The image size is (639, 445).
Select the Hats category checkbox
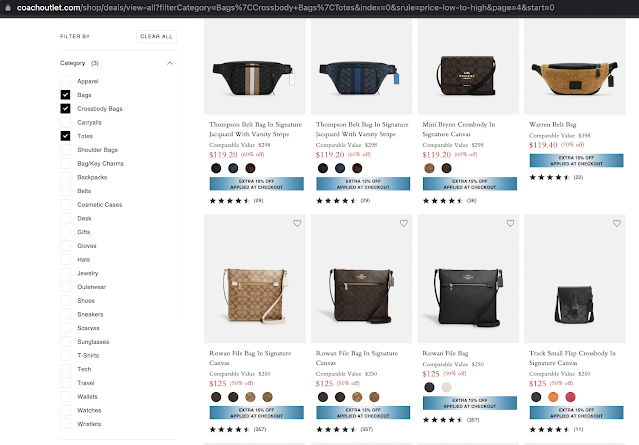click(x=65, y=259)
